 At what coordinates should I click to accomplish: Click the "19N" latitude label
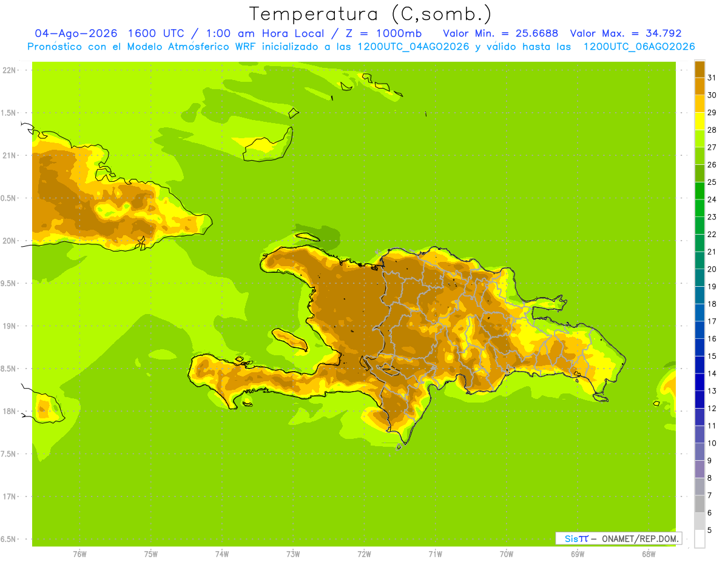[8, 326]
